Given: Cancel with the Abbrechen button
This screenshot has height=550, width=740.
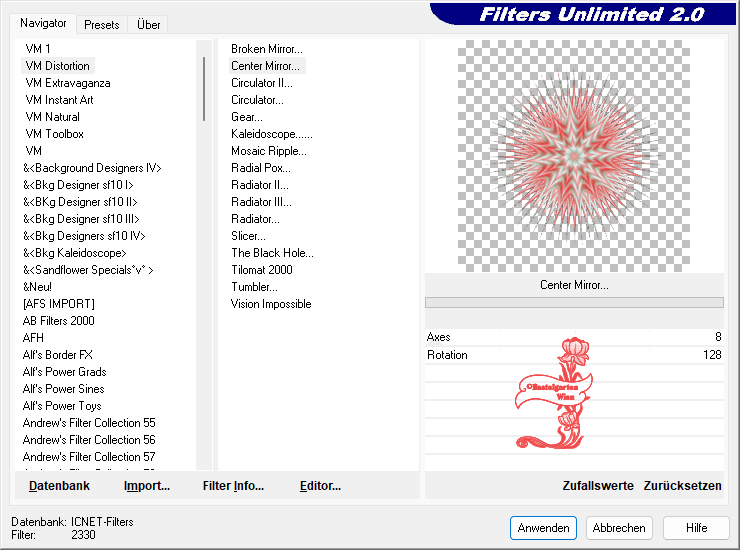Looking at the screenshot, I should (619, 528).
